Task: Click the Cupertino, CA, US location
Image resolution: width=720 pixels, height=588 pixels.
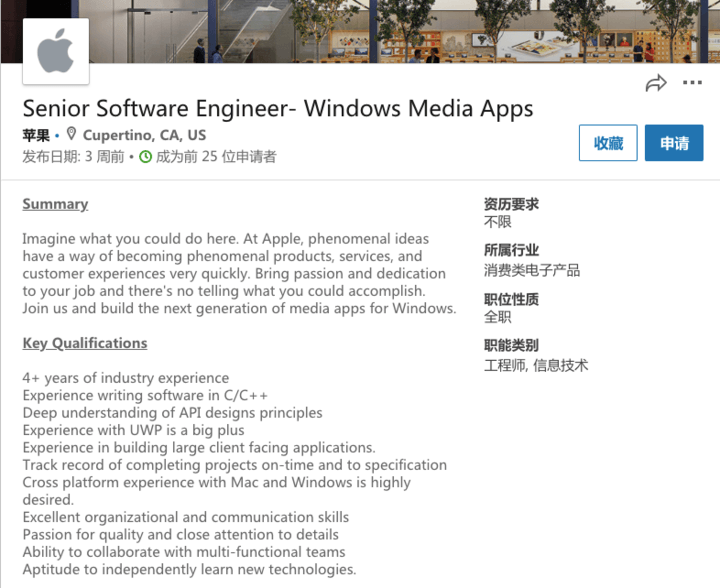Action: click(x=144, y=135)
